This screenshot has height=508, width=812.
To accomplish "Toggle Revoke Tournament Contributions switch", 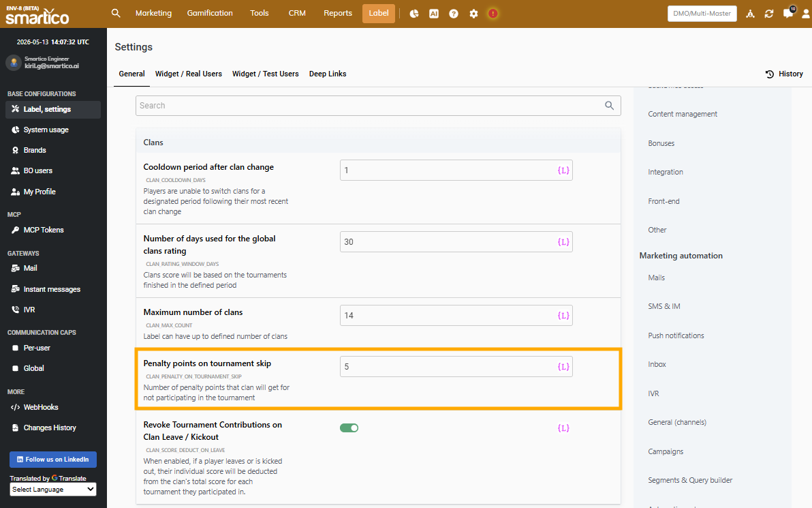I will point(349,428).
